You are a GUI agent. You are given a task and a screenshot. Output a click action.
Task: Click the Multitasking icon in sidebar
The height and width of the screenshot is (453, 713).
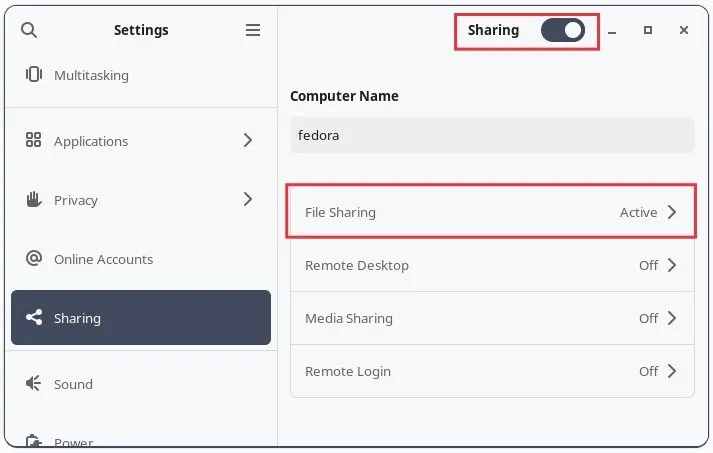(34, 75)
